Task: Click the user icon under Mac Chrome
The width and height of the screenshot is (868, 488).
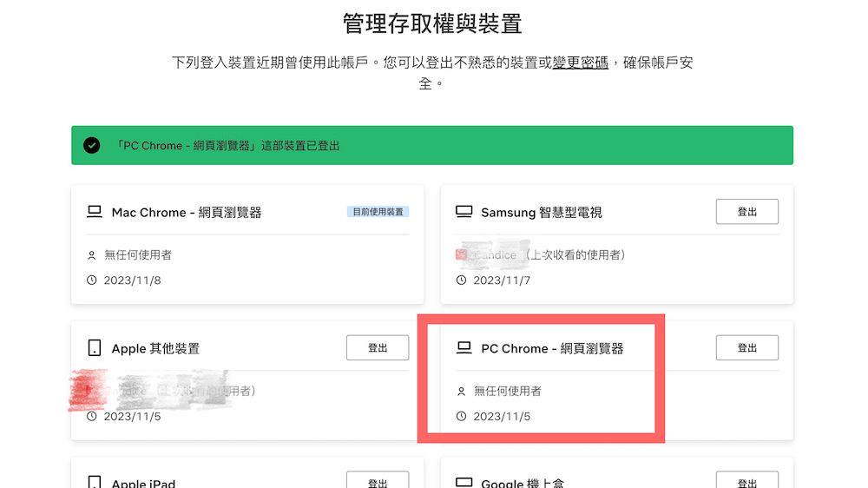Action: tap(92, 255)
